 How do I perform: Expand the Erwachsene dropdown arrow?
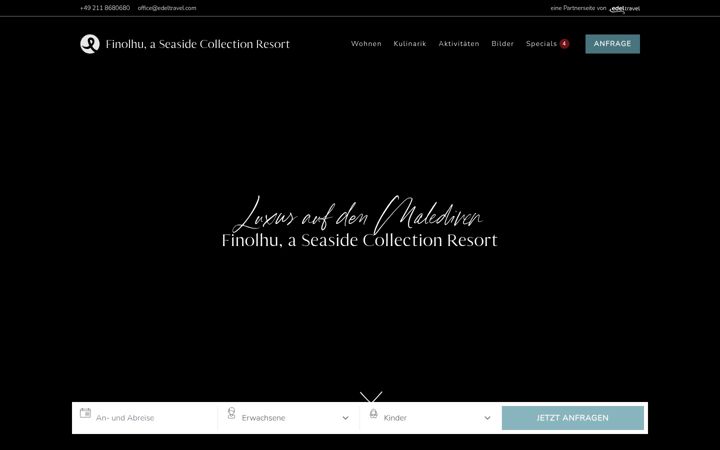click(345, 418)
